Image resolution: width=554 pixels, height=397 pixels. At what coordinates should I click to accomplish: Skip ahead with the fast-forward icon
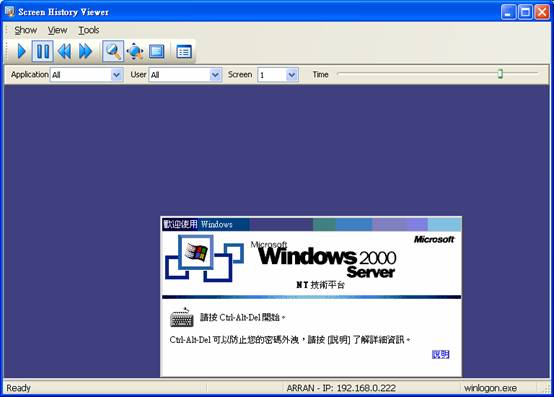(x=86, y=52)
